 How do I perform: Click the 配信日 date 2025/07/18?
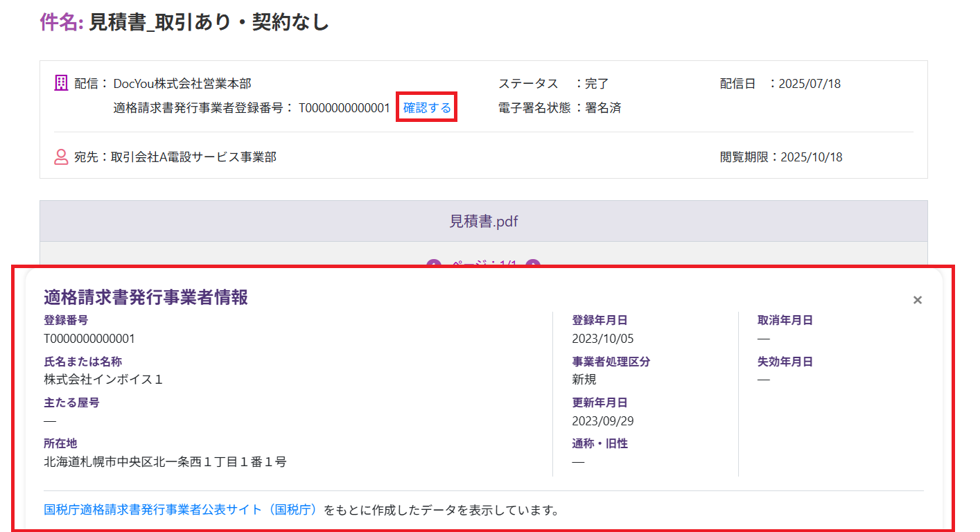coord(809,84)
